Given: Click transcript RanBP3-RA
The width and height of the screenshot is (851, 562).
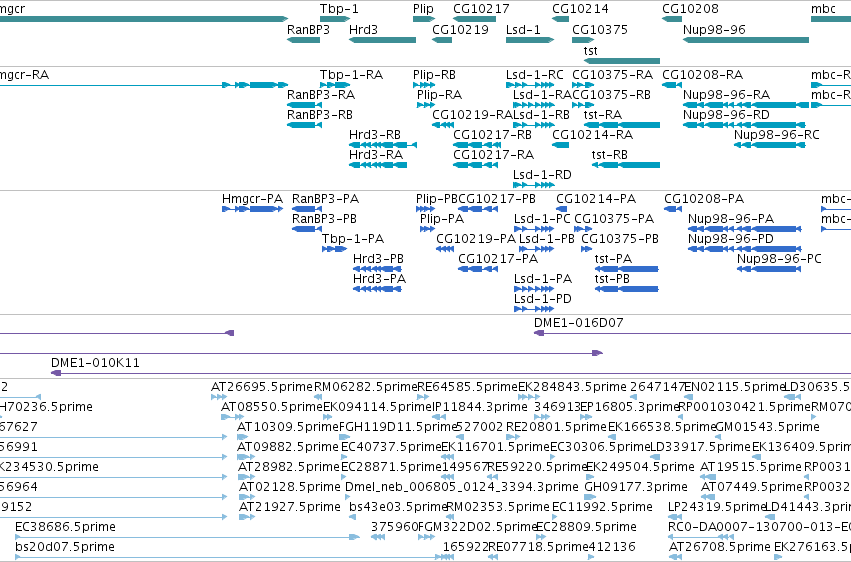Looking at the screenshot, I should tap(304, 105).
